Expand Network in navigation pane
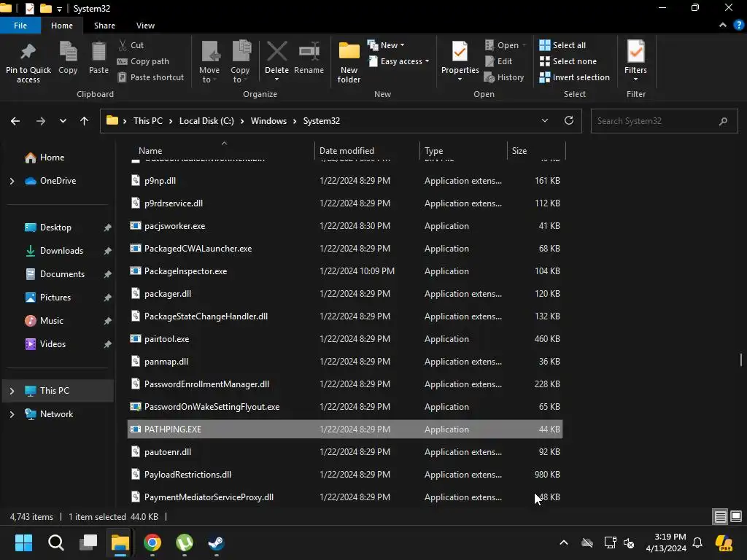This screenshot has width=747, height=560. point(12,414)
